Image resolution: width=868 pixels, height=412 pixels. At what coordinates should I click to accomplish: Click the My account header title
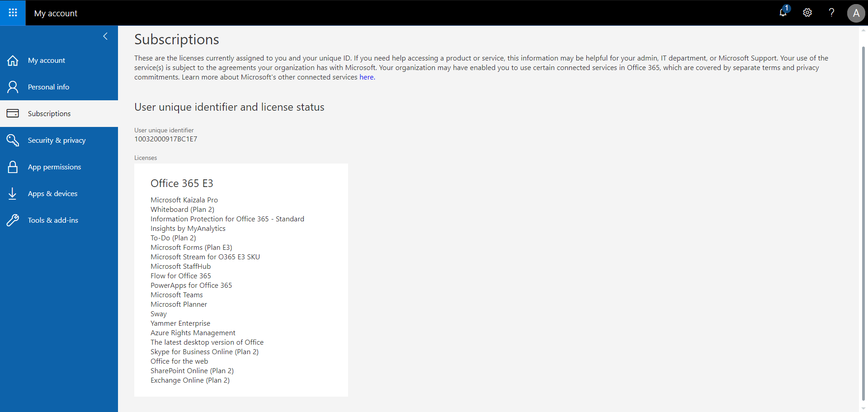click(56, 13)
